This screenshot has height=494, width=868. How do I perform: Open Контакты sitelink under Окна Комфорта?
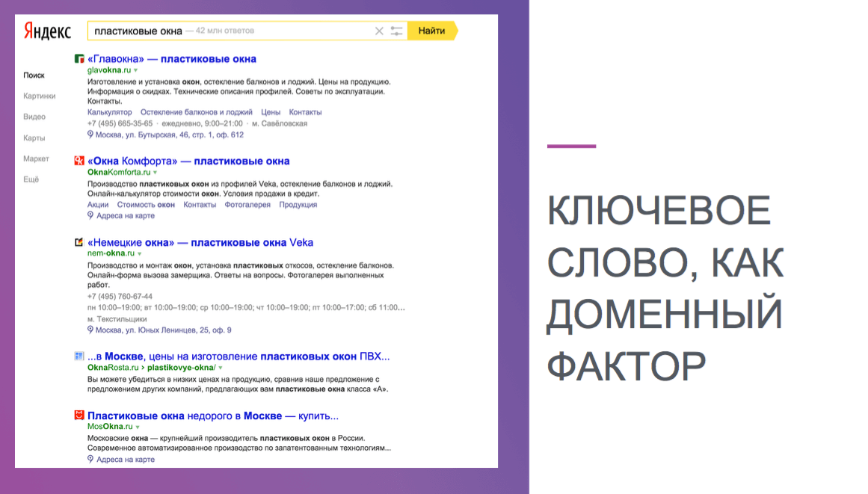point(200,205)
